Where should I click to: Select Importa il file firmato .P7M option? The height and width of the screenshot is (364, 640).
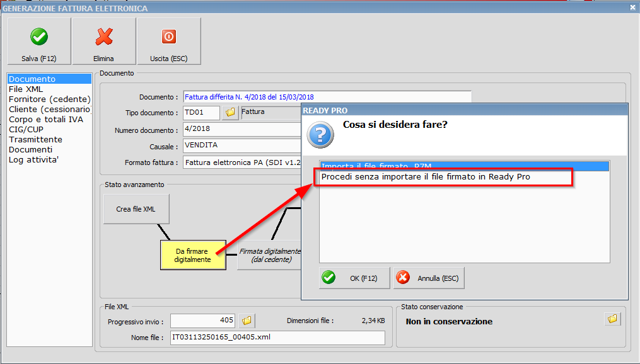tap(465, 165)
